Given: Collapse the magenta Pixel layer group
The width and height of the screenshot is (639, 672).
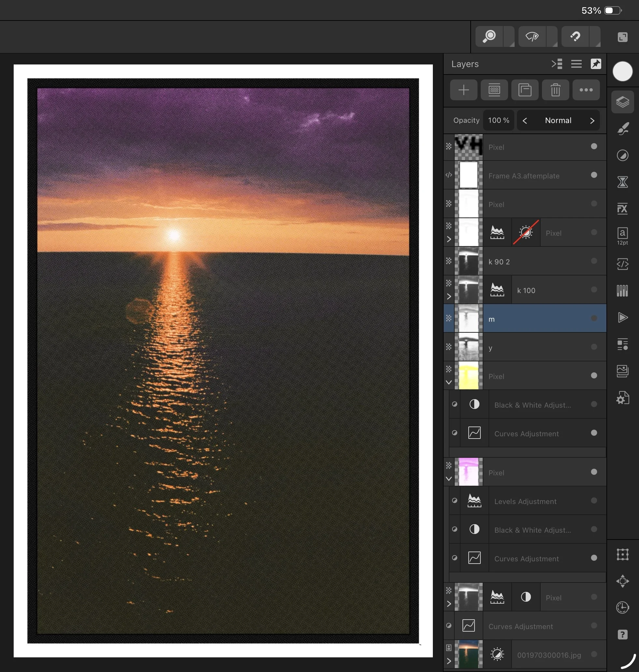Looking at the screenshot, I should pos(448,479).
